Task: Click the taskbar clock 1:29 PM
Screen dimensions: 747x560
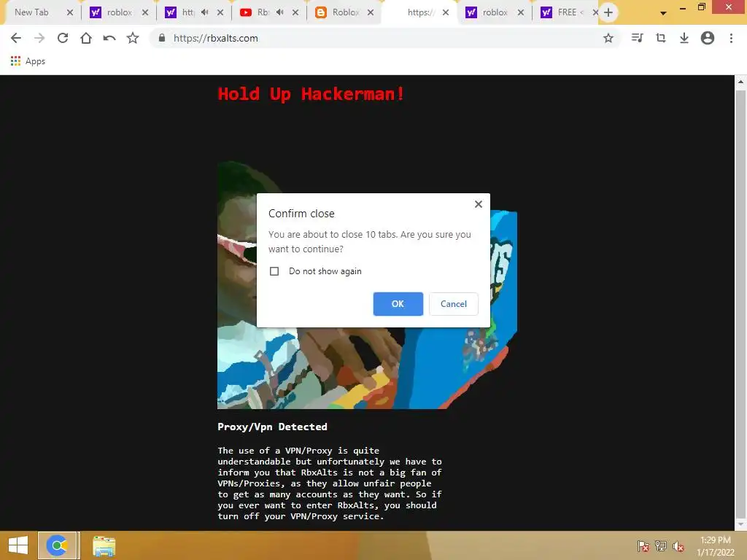Action: point(715,545)
